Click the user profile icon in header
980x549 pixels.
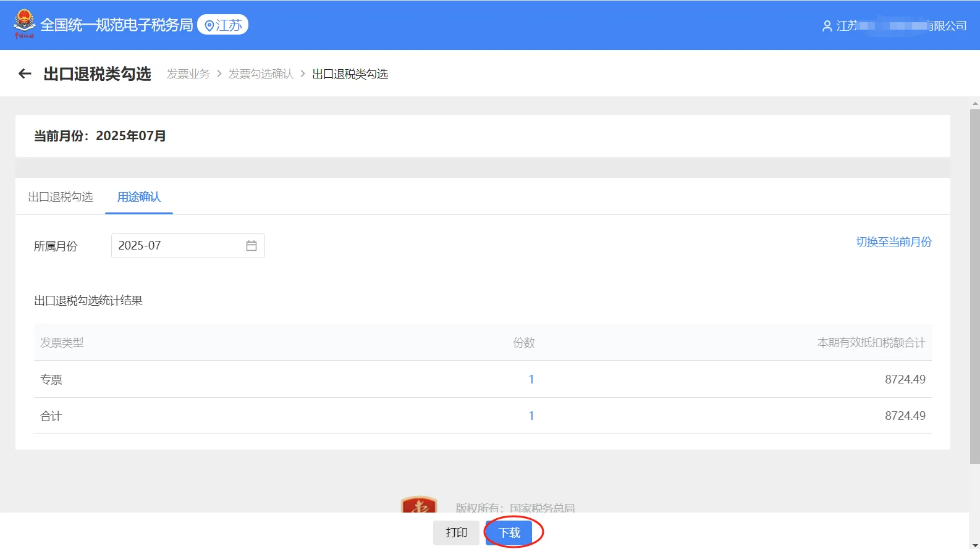click(x=827, y=26)
